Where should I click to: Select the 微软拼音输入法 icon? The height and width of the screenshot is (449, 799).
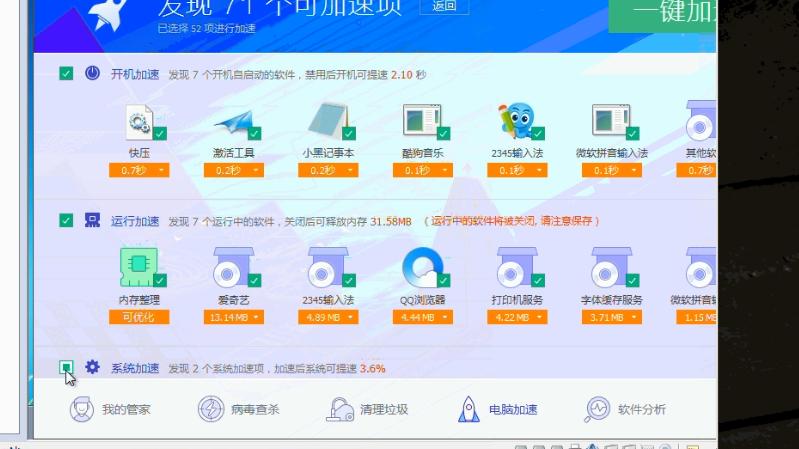(x=611, y=121)
